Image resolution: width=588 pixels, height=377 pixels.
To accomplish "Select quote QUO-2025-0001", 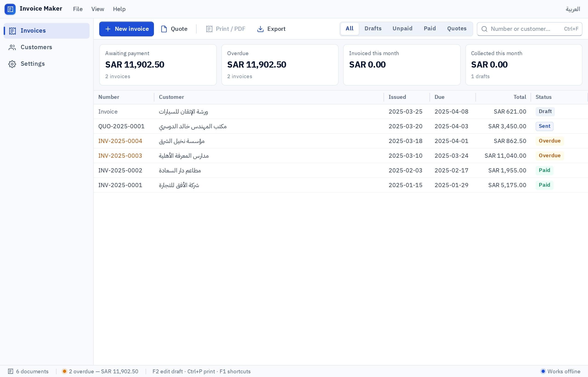I will (341, 126).
